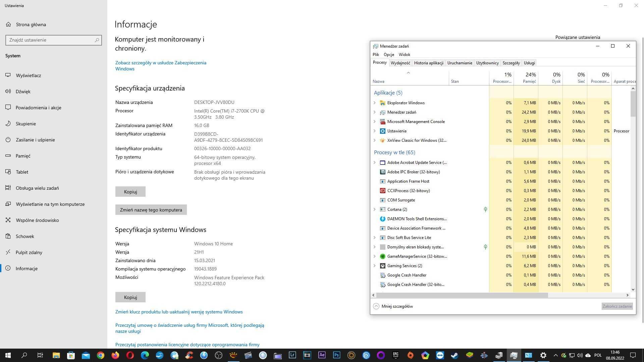Open Dźwięk sound settings

(x=23, y=92)
